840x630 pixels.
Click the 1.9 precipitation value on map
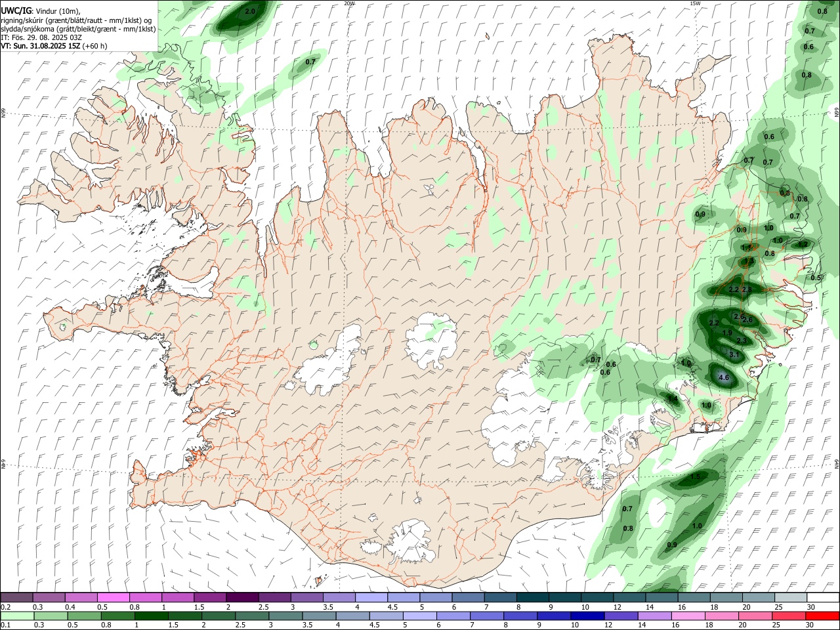pyautogui.click(x=727, y=333)
